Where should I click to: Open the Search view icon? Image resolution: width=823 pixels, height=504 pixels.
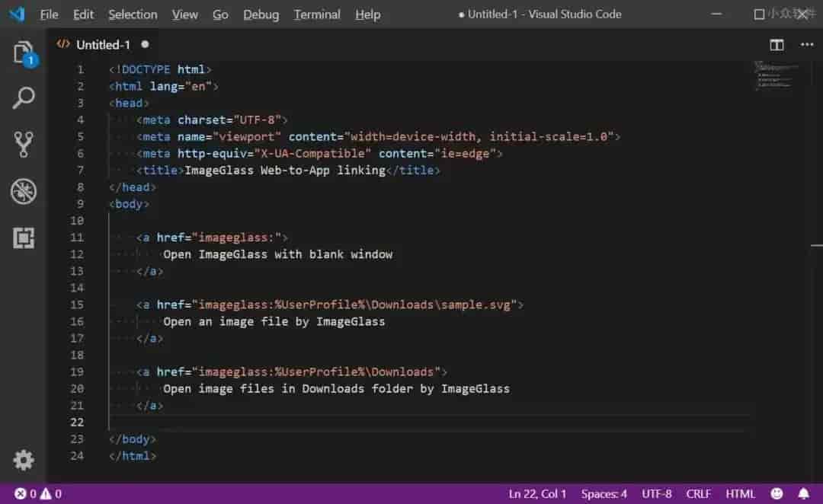24,98
